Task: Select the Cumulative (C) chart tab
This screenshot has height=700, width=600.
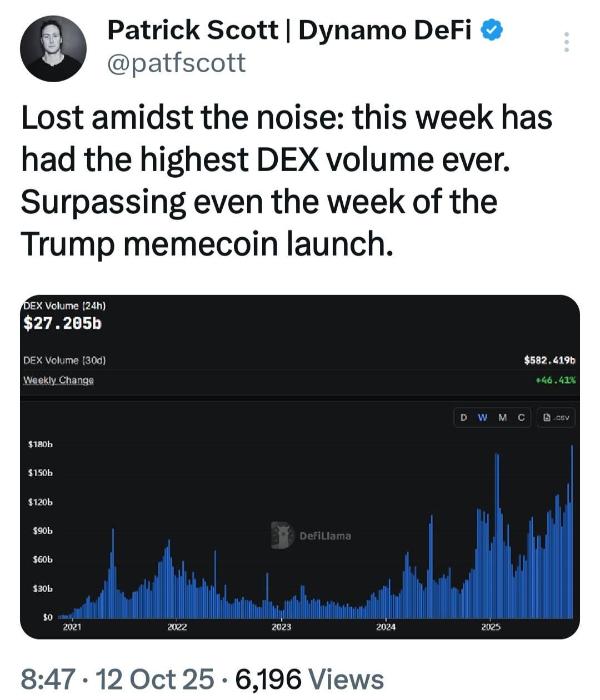Action: 521,418
